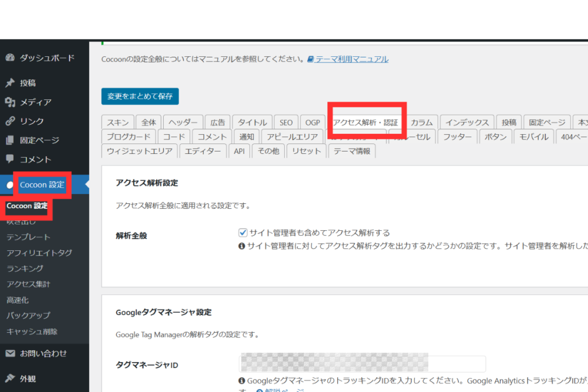Click the info icon under タグマネージャID field

coord(242,381)
